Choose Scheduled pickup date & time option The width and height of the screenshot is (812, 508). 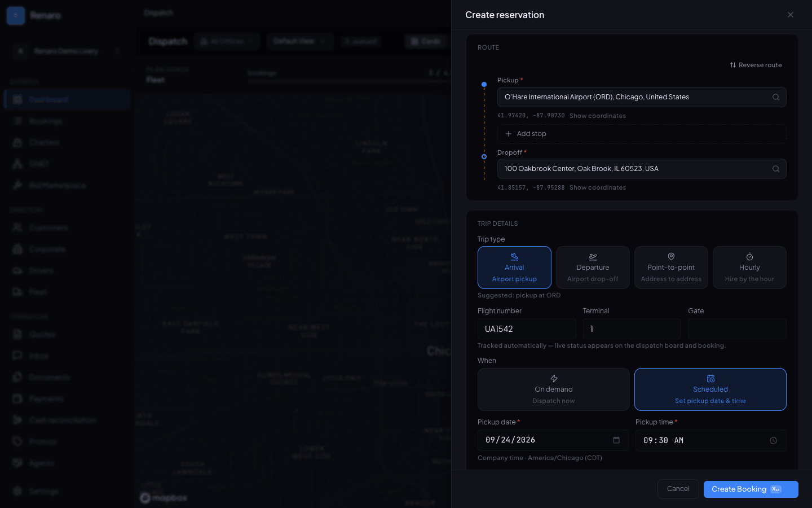click(x=710, y=389)
